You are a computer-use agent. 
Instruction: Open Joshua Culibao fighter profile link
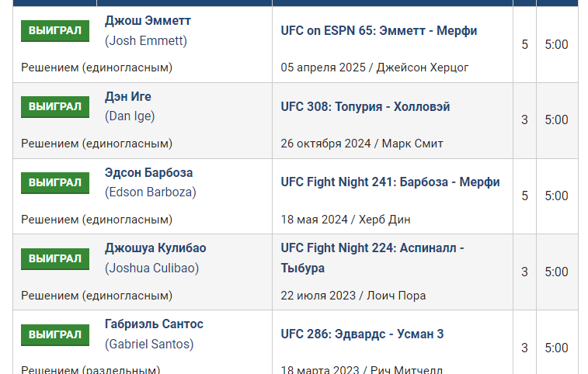pyautogui.click(x=155, y=248)
